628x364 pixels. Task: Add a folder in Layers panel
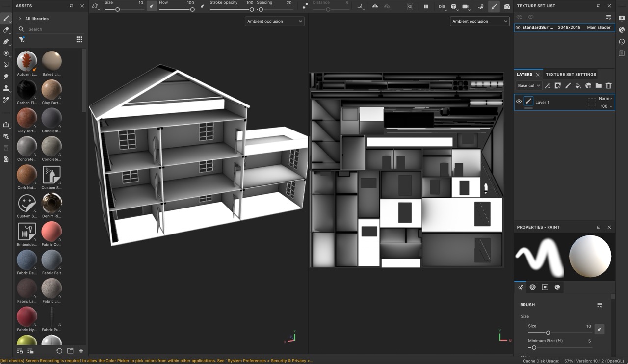point(598,85)
